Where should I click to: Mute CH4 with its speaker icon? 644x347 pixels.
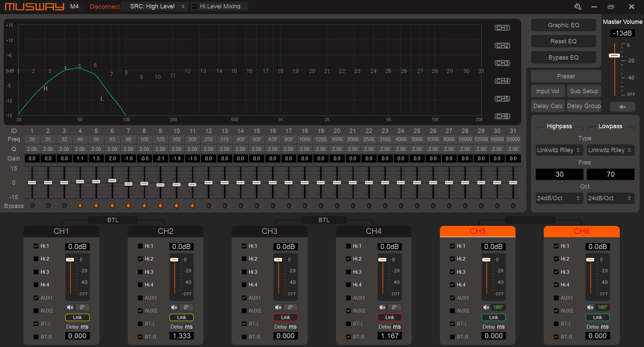tap(383, 307)
